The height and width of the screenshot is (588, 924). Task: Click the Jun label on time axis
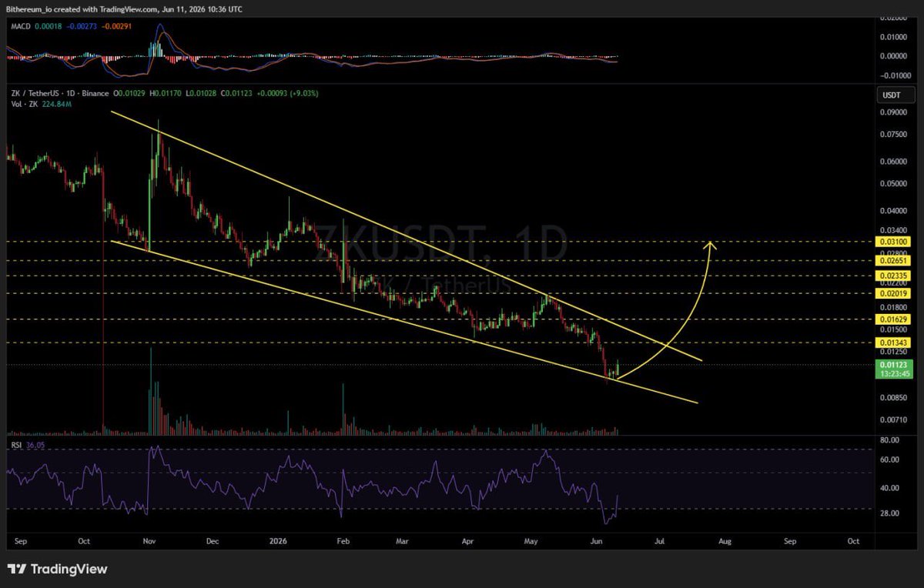pyautogui.click(x=597, y=542)
